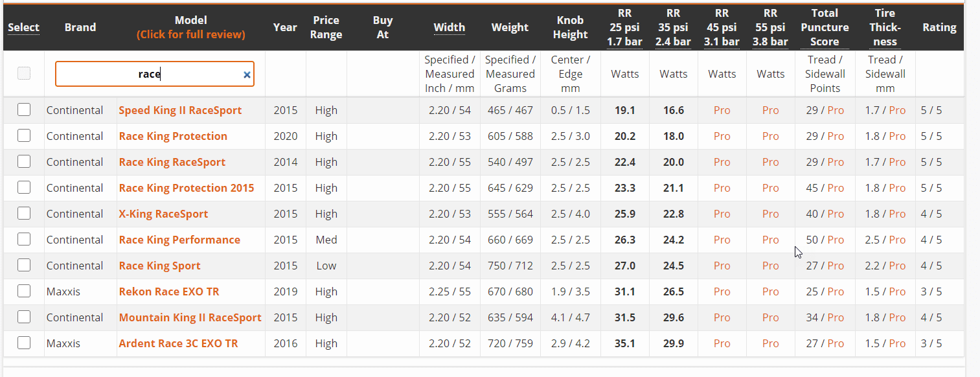The image size is (980, 377).
Task: Click Pro link in Ardent Race 55 psi cell
Action: [771, 343]
